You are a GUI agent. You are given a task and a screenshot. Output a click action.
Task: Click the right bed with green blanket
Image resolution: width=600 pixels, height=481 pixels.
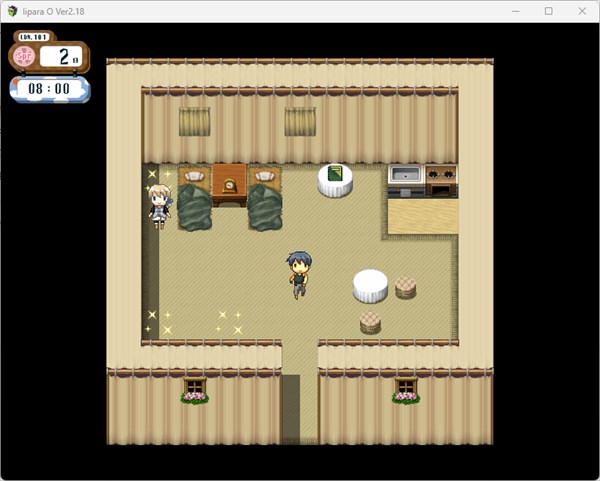pyautogui.click(x=264, y=200)
